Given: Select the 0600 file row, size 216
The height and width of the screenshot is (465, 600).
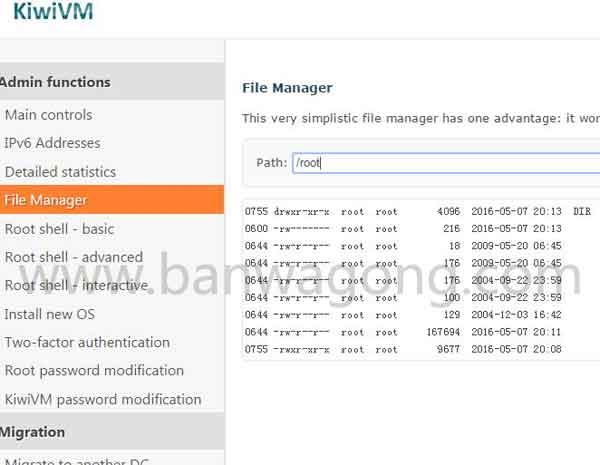Looking at the screenshot, I should (x=403, y=228).
